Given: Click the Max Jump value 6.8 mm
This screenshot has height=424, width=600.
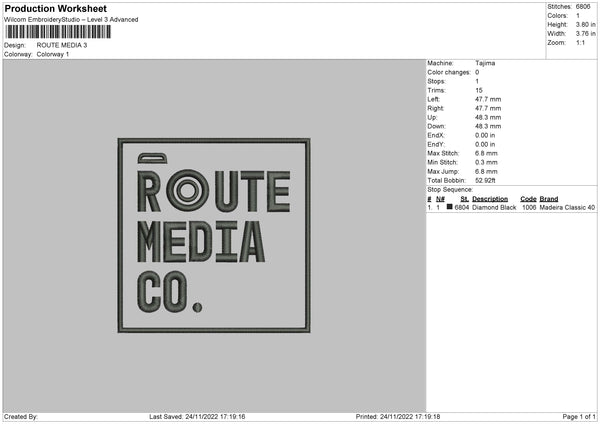Looking at the screenshot, I should (x=486, y=171).
